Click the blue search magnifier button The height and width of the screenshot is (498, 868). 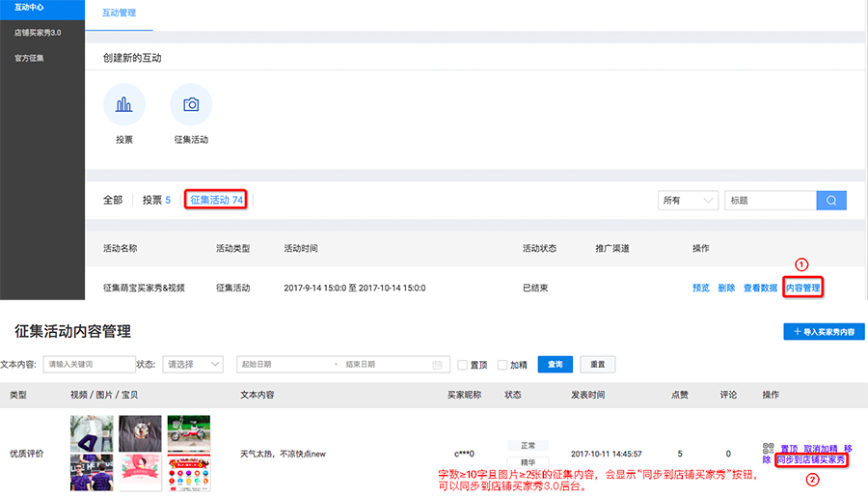click(x=831, y=201)
